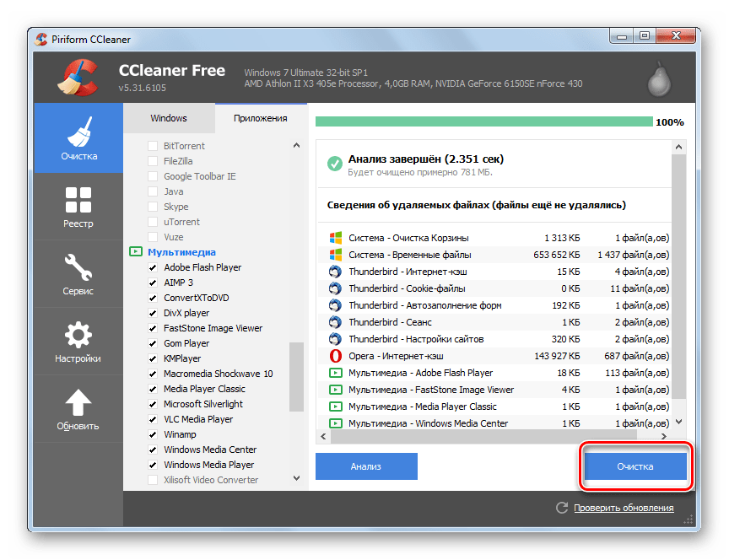Screen dimensions: 729x560
Task: Click the Обновить upgrade arrow icon
Action: click(x=78, y=403)
